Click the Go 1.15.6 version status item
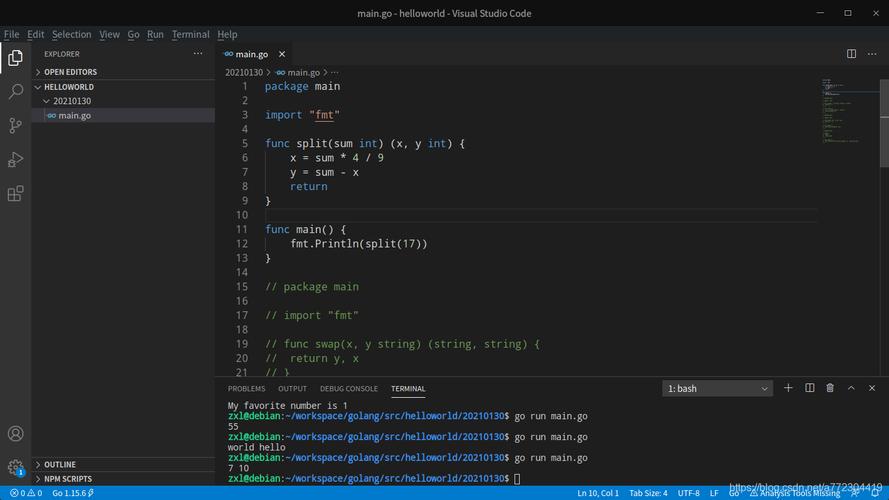The height and width of the screenshot is (500, 889). pyautogui.click(x=73, y=493)
